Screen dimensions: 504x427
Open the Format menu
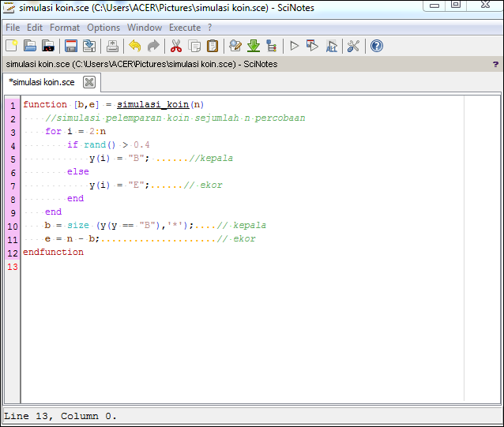click(x=65, y=28)
